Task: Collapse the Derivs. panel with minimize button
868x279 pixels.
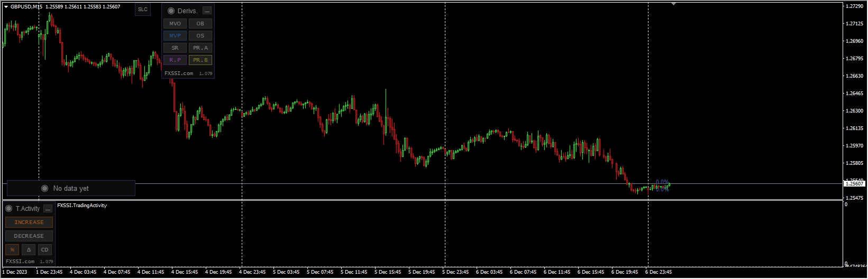Action: [x=207, y=11]
